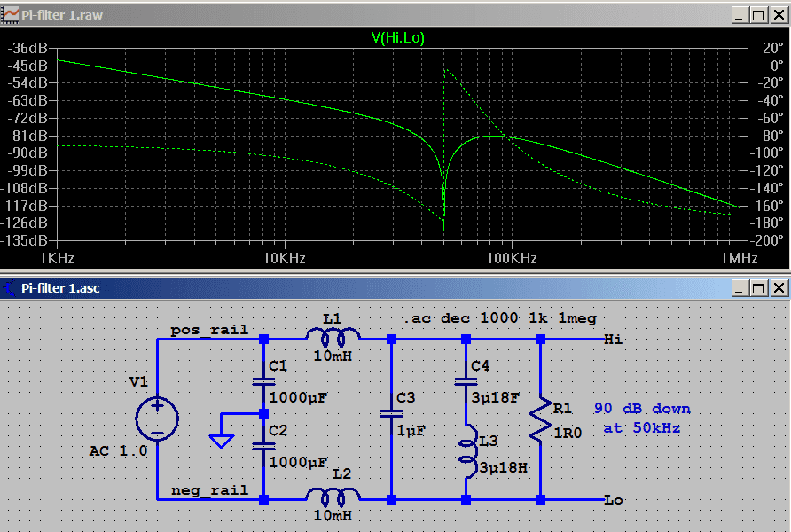
Task: Click the AC 1.0 source value text
Action: coord(118,450)
